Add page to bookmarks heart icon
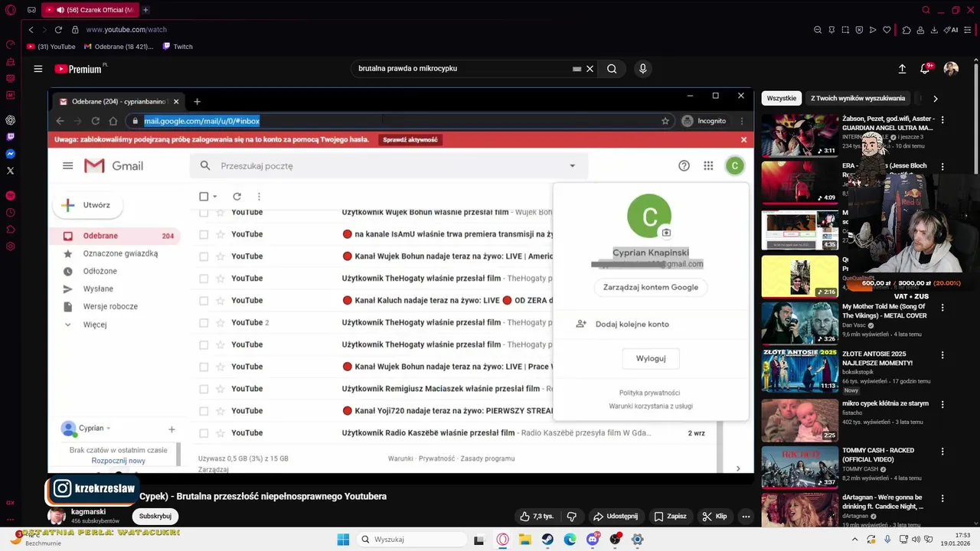Image resolution: width=980 pixels, height=551 pixels. point(887,30)
